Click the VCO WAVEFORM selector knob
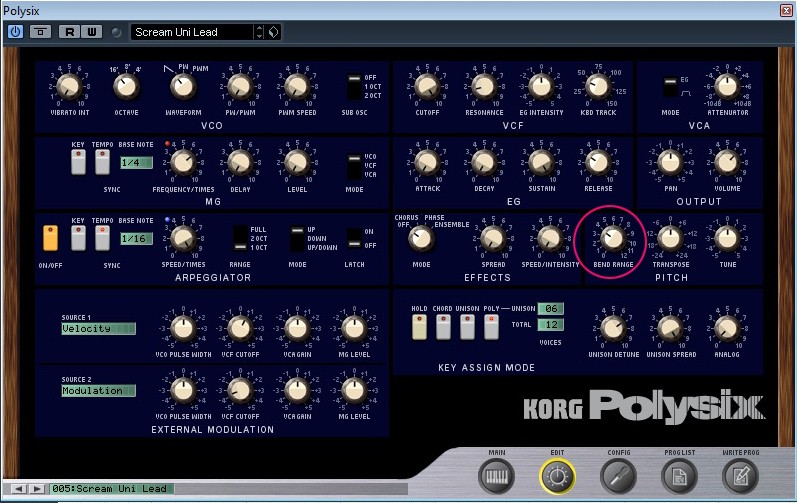The height and width of the screenshot is (503, 797). tap(183, 86)
